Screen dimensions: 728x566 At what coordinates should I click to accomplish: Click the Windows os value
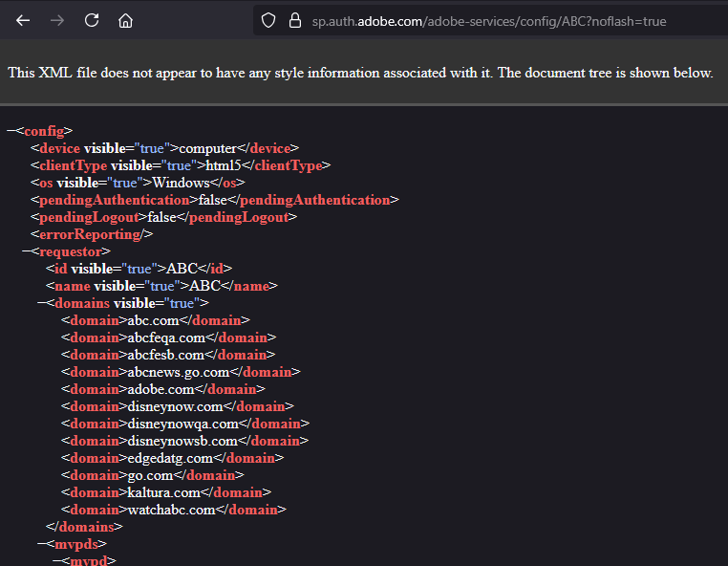coord(182,183)
